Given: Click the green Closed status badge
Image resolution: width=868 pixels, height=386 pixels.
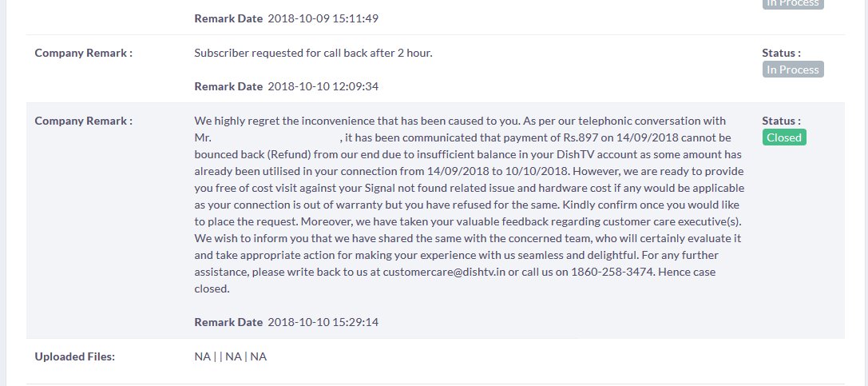Looking at the screenshot, I should pos(784,137).
